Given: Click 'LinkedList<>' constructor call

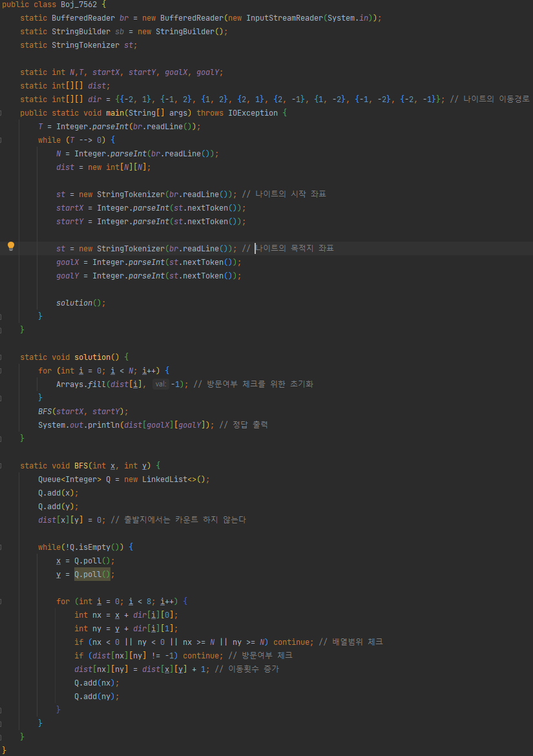Looking at the screenshot, I should coord(169,479).
